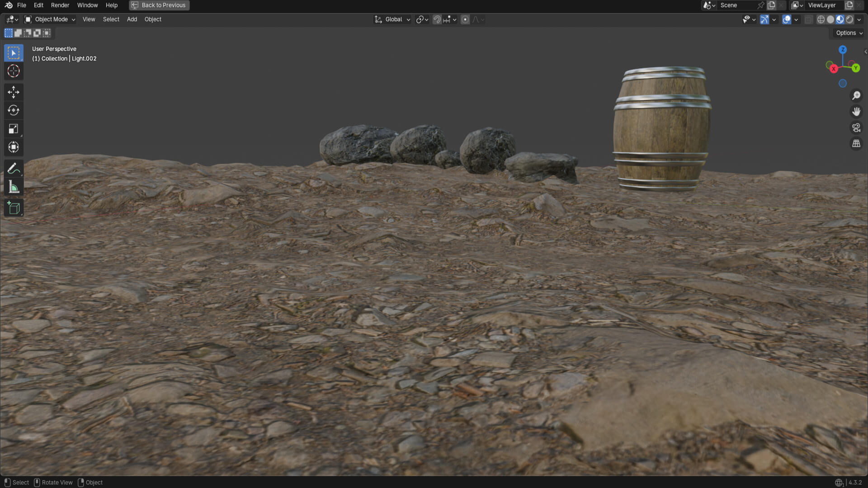The width and height of the screenshot is (868, 488).
Task: Select the Rotate tool
Action: pyautogui.click(x=14, y=110)
